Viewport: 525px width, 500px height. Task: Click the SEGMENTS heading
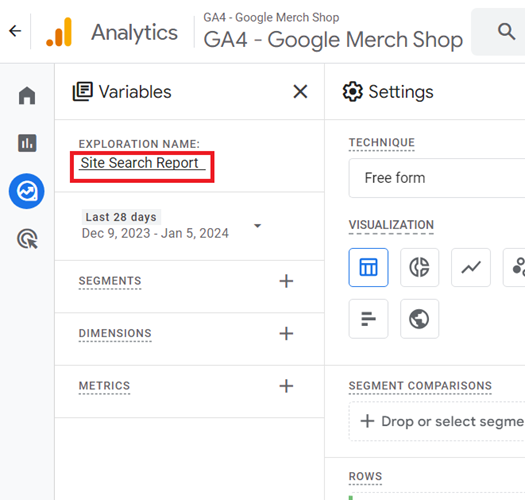[x=110, y=281]
